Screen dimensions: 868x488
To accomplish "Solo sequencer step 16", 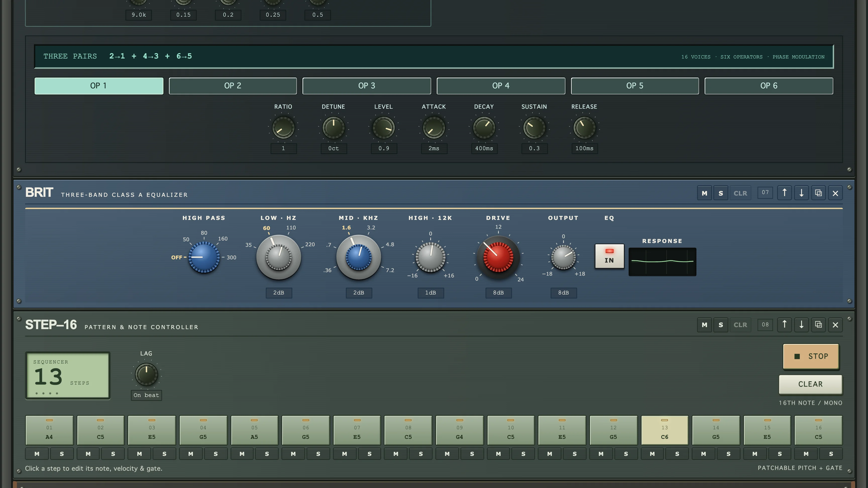I will click(831, 454).
